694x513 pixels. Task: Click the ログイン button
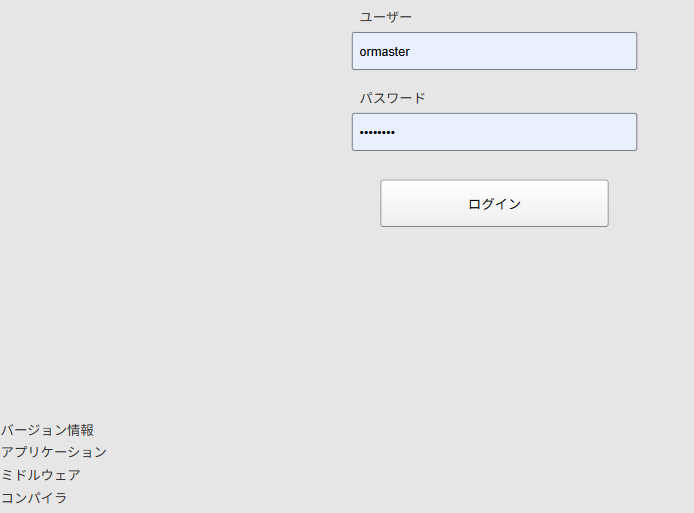[x=494, y=203]
